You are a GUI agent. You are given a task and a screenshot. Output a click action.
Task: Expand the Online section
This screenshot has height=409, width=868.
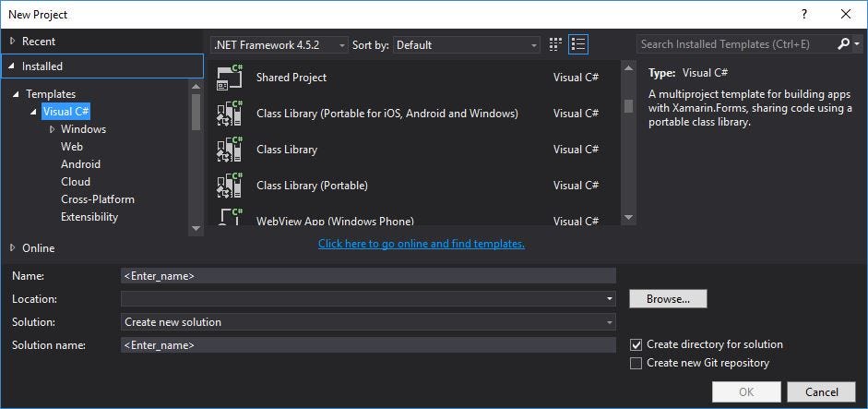[13, 247]
